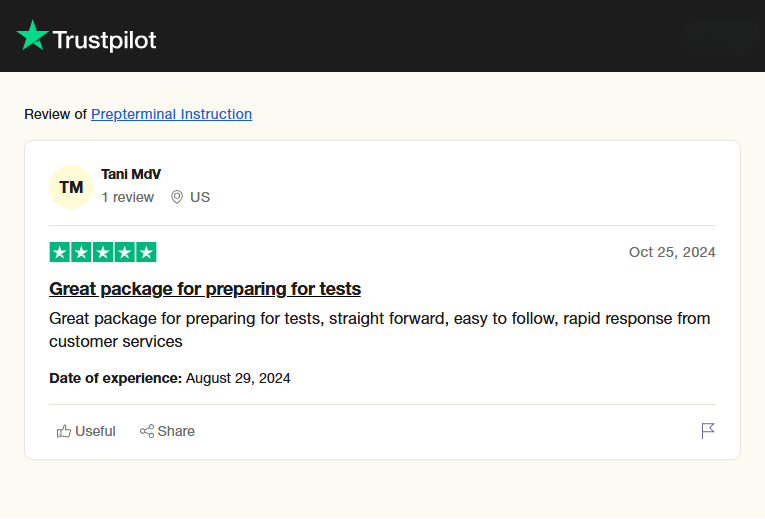Image resolution: width=765 pixels, height=519 pixels.
Task: Click the Oct 25, 2024 review date
Action: pos(672,252)
